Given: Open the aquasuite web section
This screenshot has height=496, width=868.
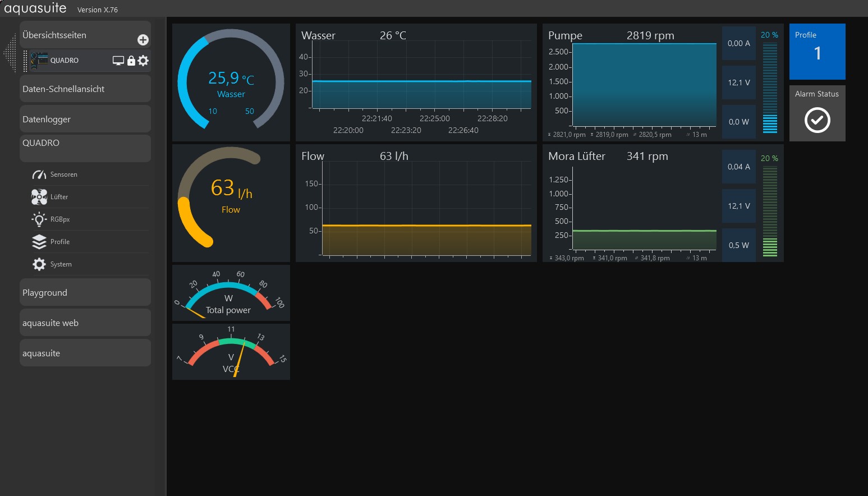Looking at the screenshot, I should click(85, 323).
